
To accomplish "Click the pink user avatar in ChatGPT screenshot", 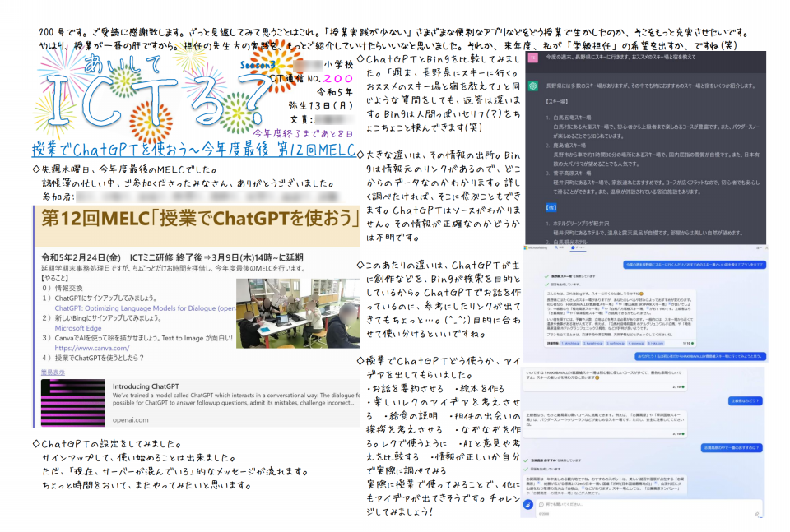I will tap(532, 58).
